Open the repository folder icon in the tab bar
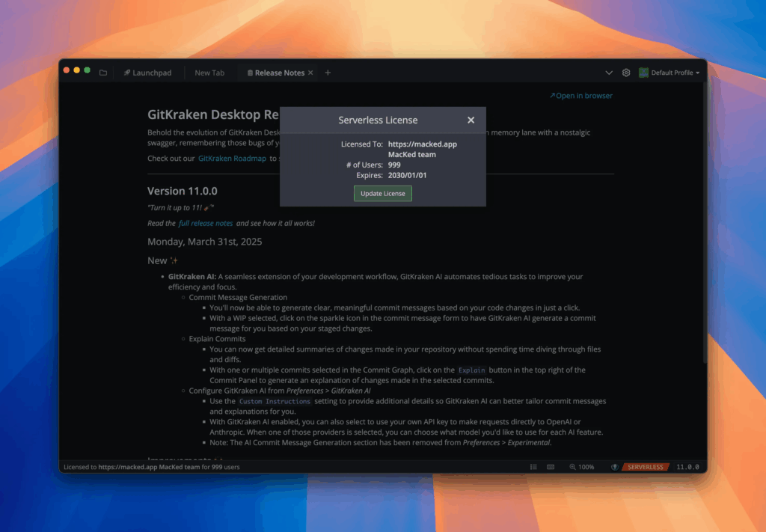The height and width of the screenshot is (532, 766). [103, 73]
